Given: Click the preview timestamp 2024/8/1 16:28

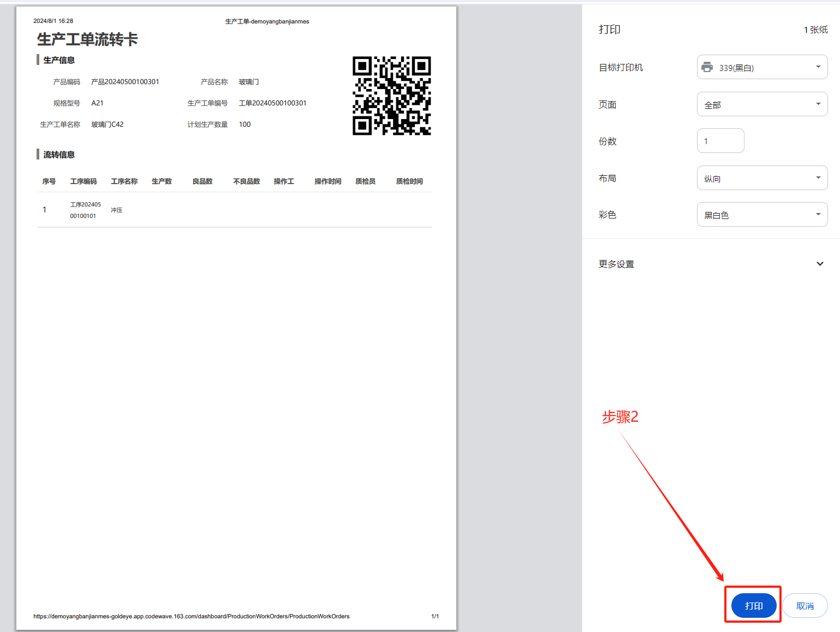Looking at the screenshot, I should (53, 21).
